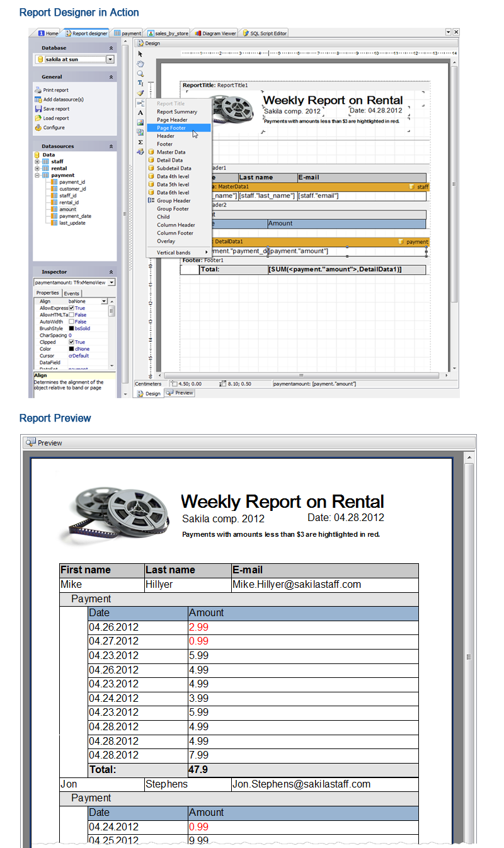504x848 pixels.
Task: Uncheck the Clipped property checkbox
Action: 71,342
